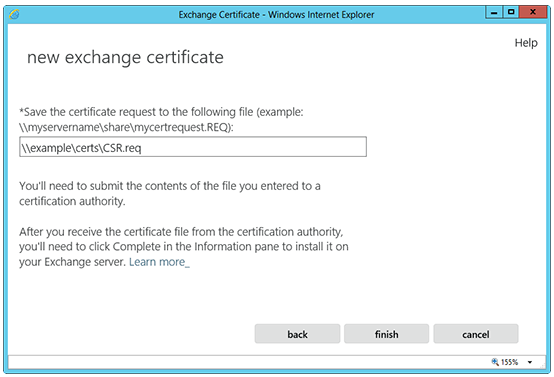This screenshot has width=554, height=377.
Task: Maximize the Exchange Certificate window
Action: coord(511,13)
